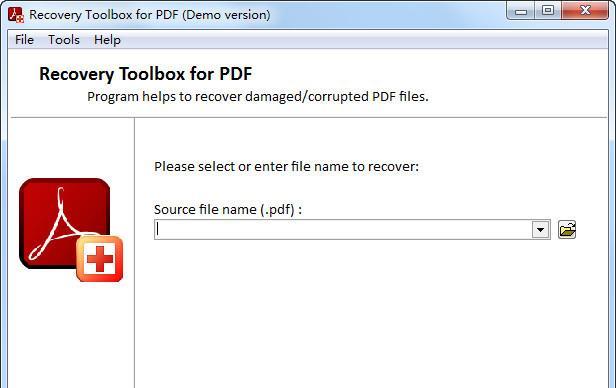Close the Recovery Toolbox for PDF window
616x388 pixels.
tap(585, 11)
